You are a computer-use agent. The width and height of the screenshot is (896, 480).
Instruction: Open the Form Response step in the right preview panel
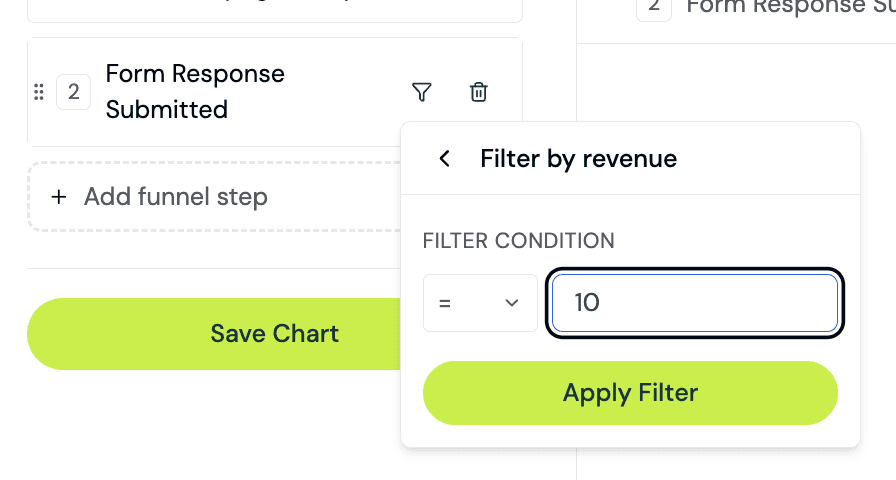(791, 7)
